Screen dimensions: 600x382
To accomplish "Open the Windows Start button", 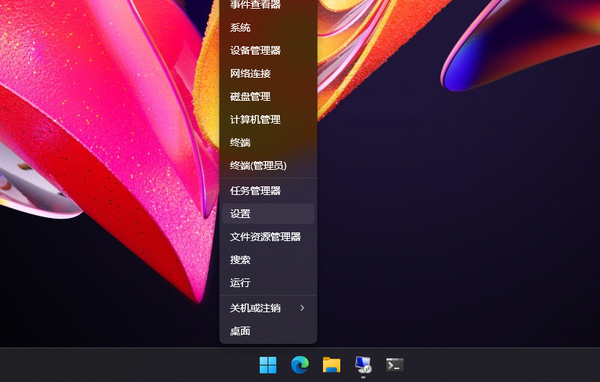I will click(268, 365).
